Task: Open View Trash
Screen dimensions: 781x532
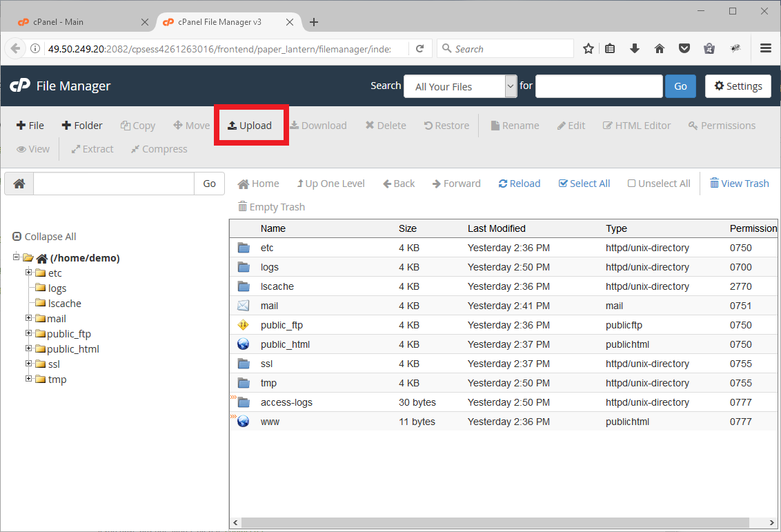Action: click(x=739, y=184)
